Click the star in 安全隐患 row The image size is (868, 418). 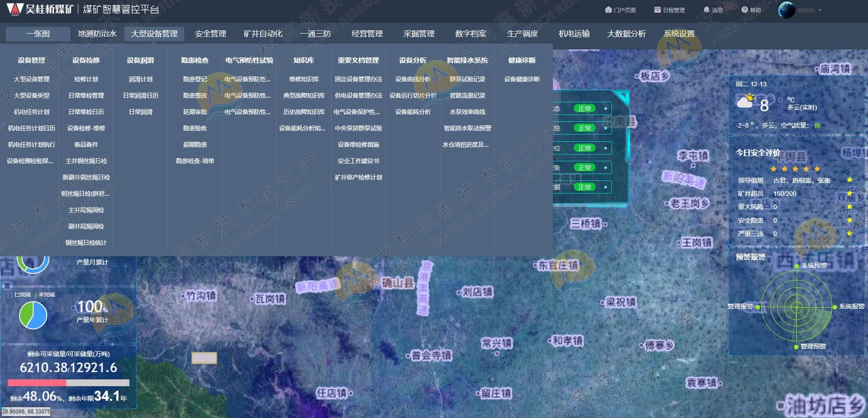point(849,220)
